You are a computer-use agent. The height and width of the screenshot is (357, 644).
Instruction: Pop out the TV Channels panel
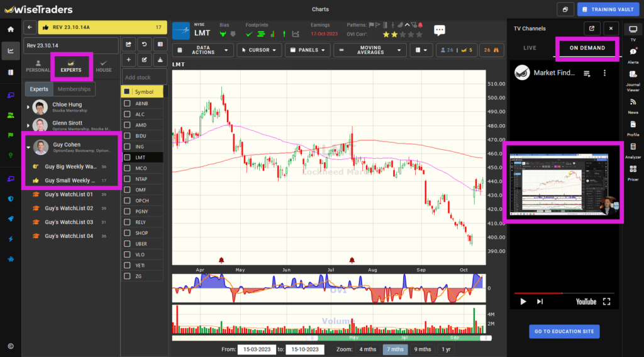point(591,28)
